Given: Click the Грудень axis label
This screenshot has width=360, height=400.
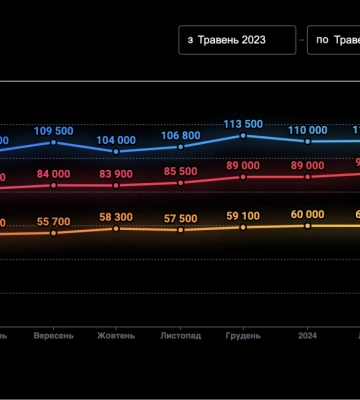Looking at the screenshot, I should pyautogui.click(x=243, y=336).
